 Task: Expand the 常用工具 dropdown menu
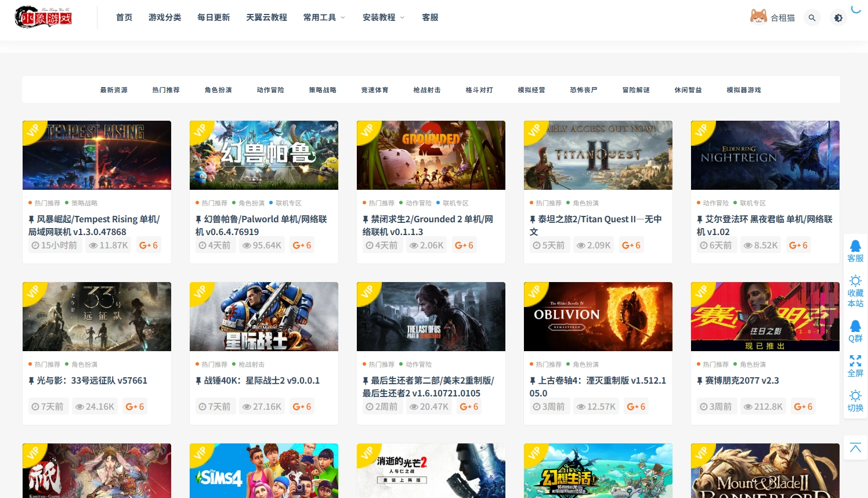(x=324, y=17)
